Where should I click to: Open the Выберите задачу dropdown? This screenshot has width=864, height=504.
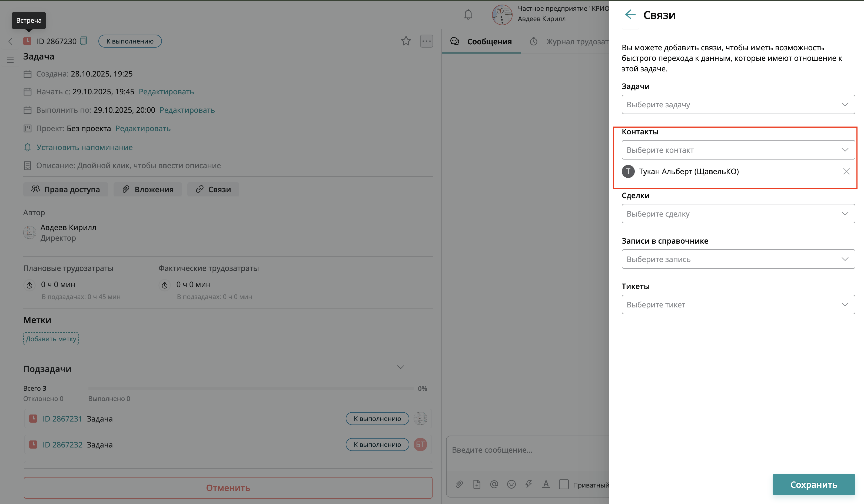click(738, 105)
